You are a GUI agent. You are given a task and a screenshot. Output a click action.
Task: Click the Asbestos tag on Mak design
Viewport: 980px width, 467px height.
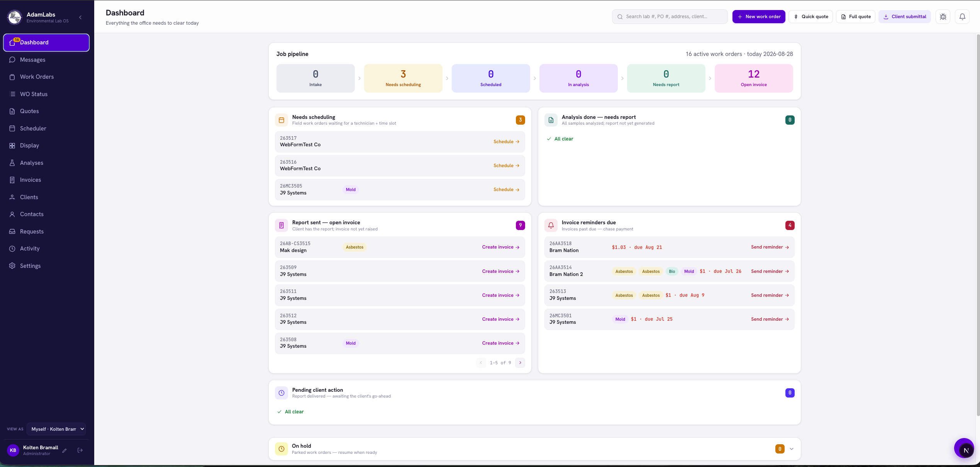[354, 247]
